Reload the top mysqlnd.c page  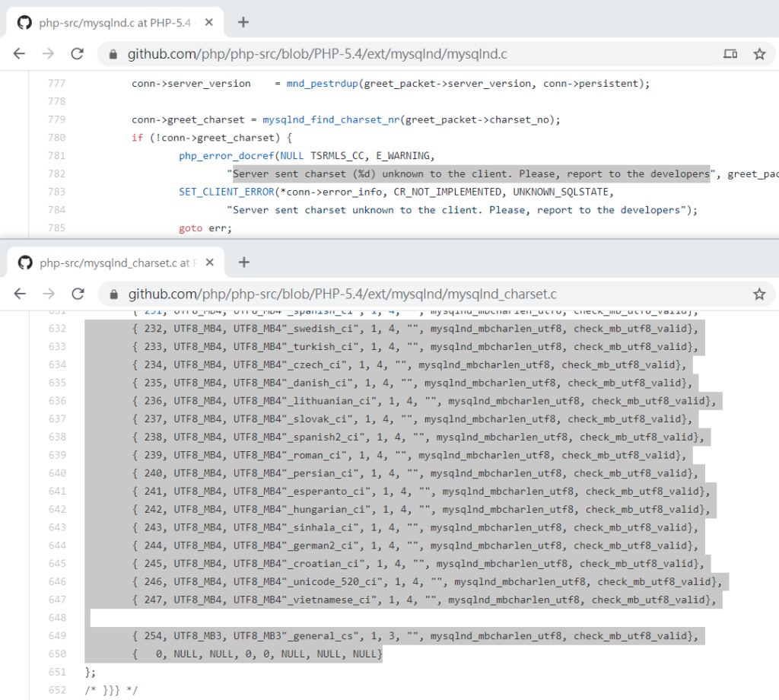click(77, 54)
